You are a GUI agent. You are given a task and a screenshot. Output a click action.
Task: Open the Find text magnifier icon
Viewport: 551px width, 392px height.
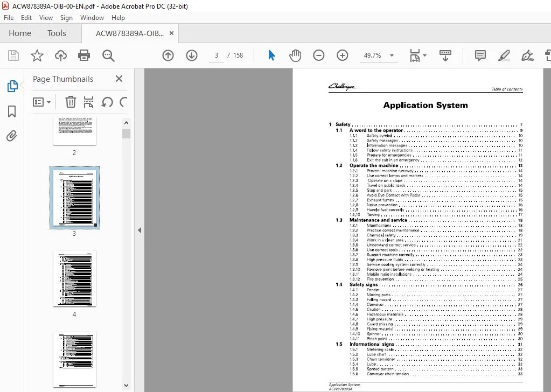point(108,55)
